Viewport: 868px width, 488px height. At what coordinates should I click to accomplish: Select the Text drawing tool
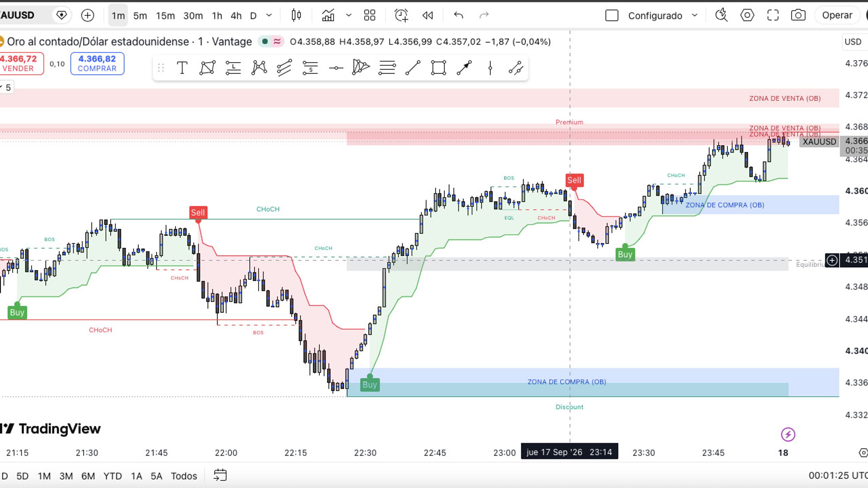tap(182, 68)
